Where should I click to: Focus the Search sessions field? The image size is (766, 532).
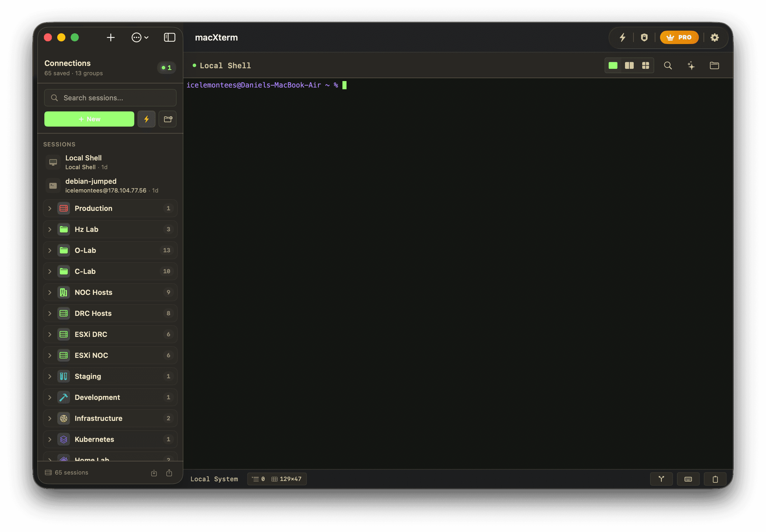pyautogui.click(x=110, y=98)
